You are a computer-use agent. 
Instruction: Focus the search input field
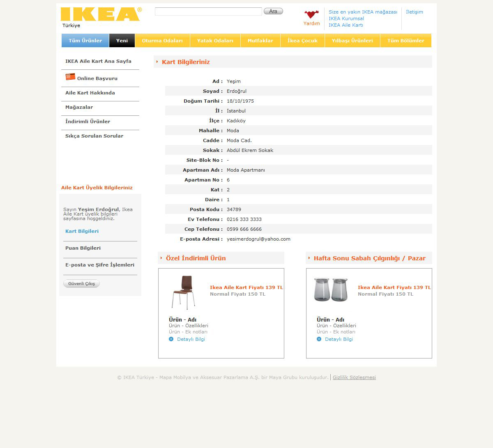coord(208,11)
